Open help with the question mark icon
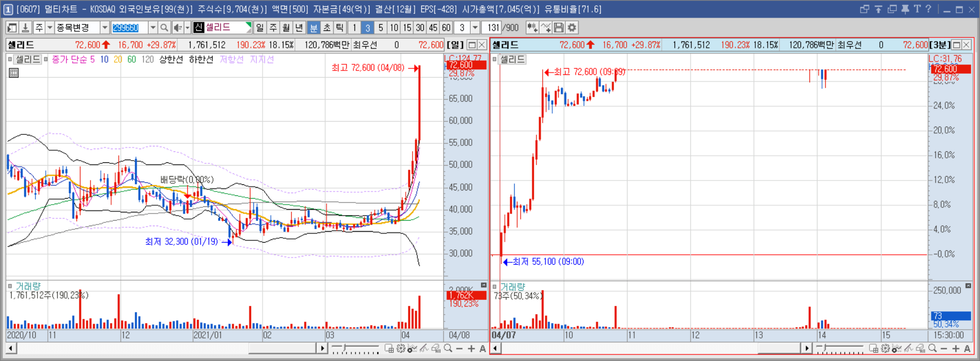Image resolution: width=980 pixels, height=361 pixels. pyautogui.click(x=928, y=9)
